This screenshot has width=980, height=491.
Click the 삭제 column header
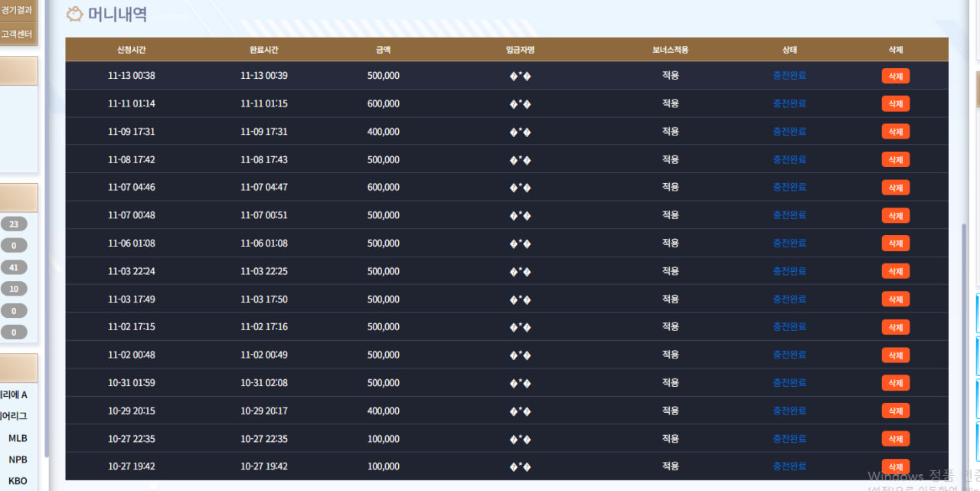coord(896,50)
